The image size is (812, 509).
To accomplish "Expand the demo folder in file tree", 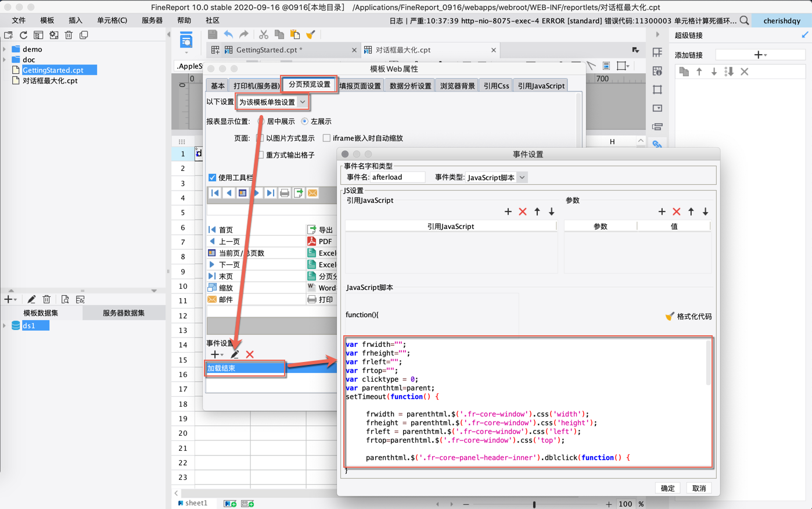I will 5,49.
